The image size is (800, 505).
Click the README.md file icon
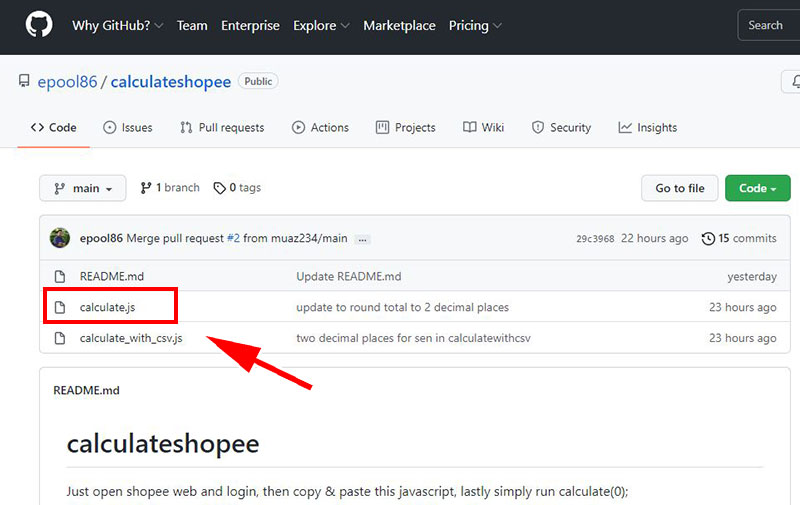[60, 276]
